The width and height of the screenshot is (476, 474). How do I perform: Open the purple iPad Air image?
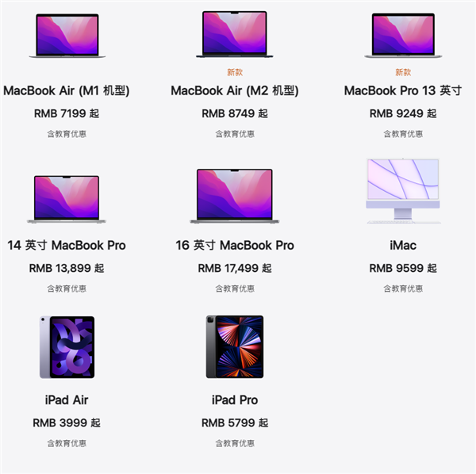pos(67,347)
